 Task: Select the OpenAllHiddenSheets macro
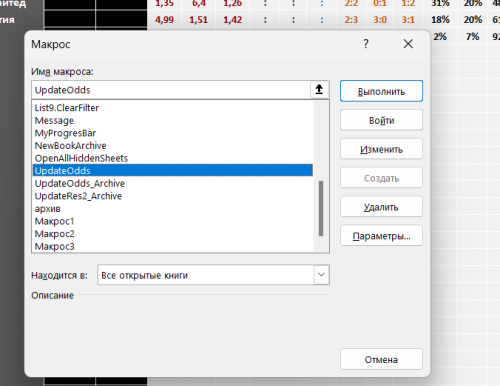[173, 158]
